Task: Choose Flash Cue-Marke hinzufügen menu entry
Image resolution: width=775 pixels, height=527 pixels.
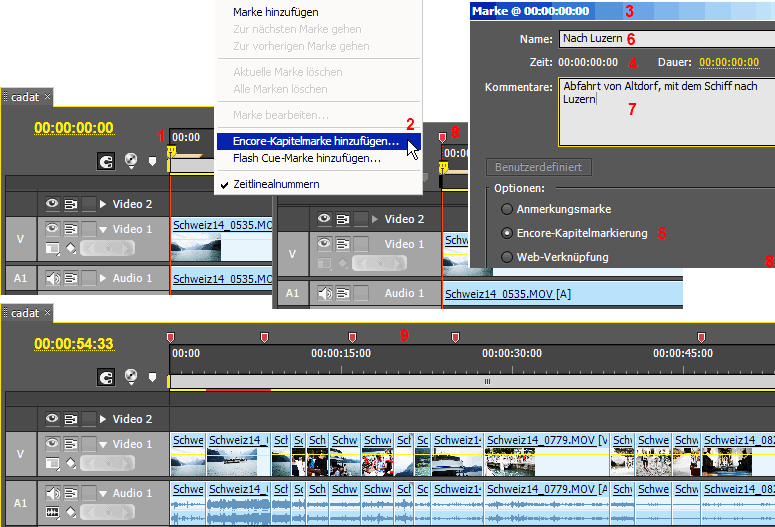Action: (319, 158)
